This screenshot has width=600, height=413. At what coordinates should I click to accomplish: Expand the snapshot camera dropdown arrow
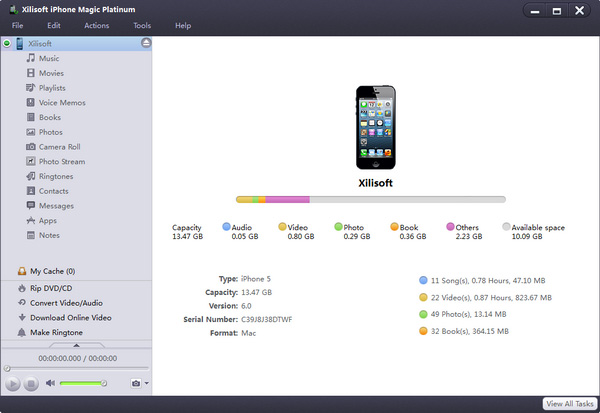click(147, 383)
